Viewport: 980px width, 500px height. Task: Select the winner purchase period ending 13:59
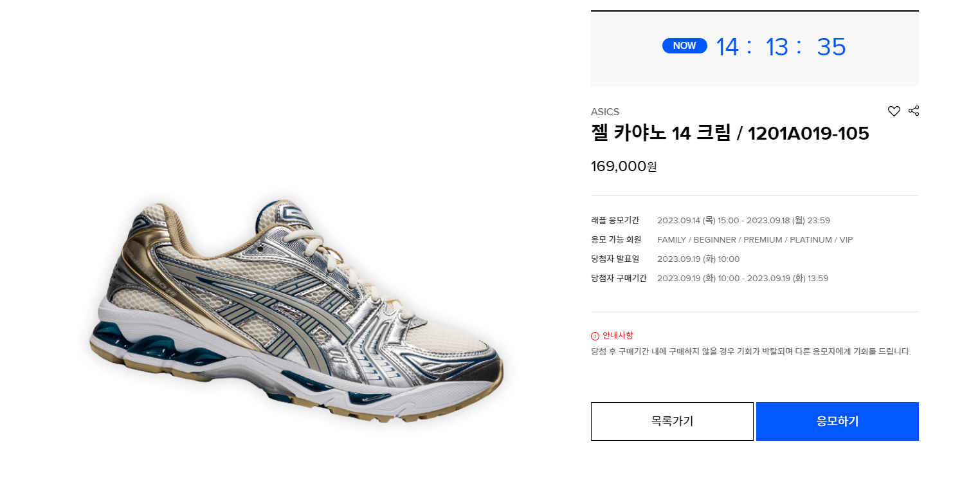tap(743, 279)
